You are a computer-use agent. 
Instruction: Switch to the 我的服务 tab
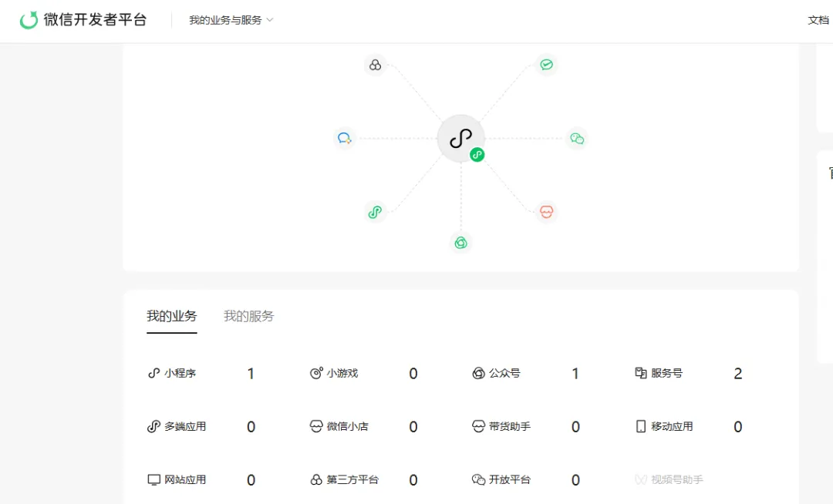click(248, 316)
